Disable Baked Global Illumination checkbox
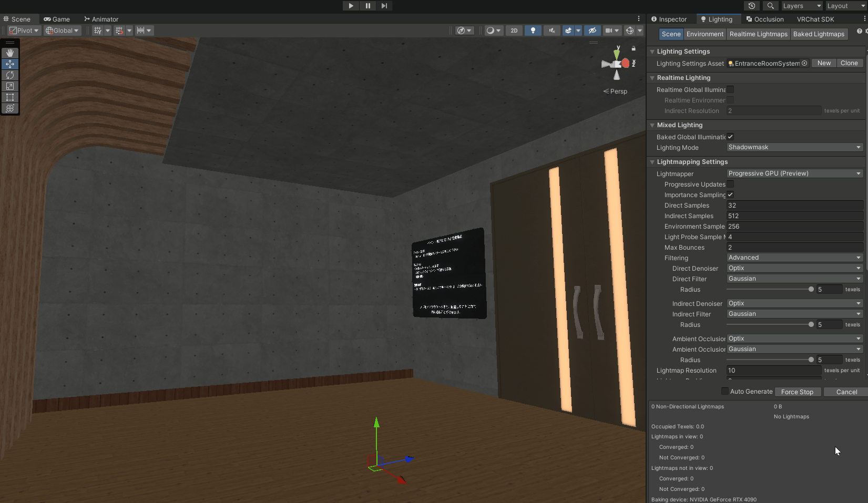 point(730,137)
